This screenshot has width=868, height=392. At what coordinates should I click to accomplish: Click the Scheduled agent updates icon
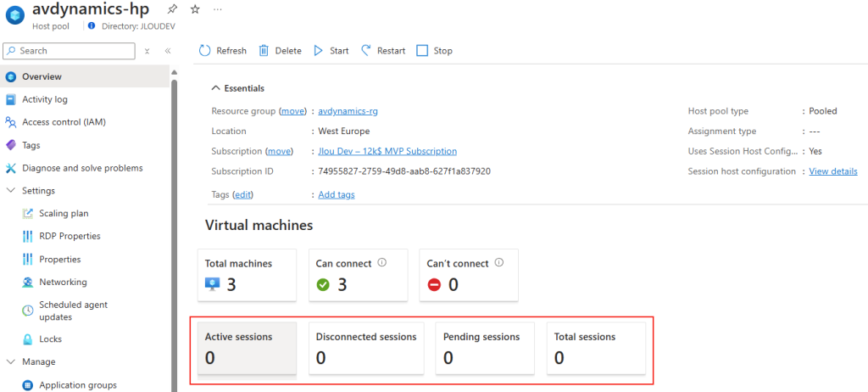click(x=28, y=311)
